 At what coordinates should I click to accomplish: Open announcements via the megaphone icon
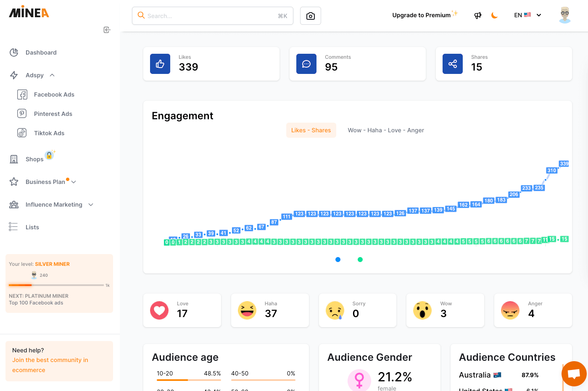click(477, 15)
